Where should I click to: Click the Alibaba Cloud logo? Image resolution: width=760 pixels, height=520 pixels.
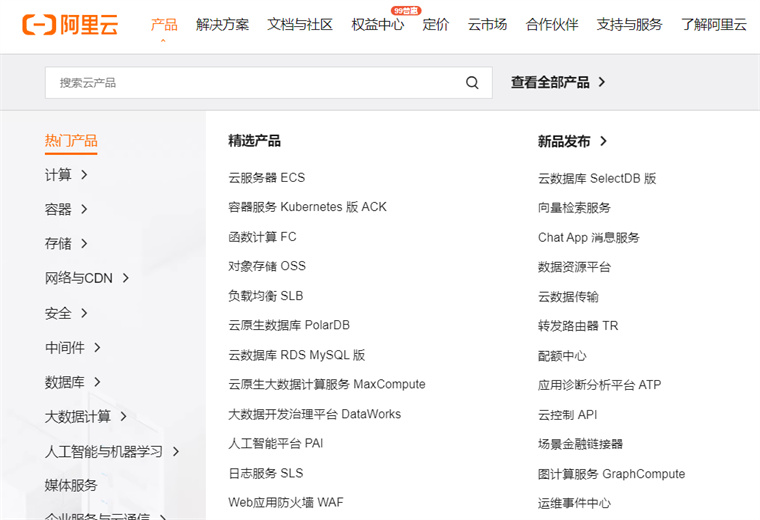[70, 25]
